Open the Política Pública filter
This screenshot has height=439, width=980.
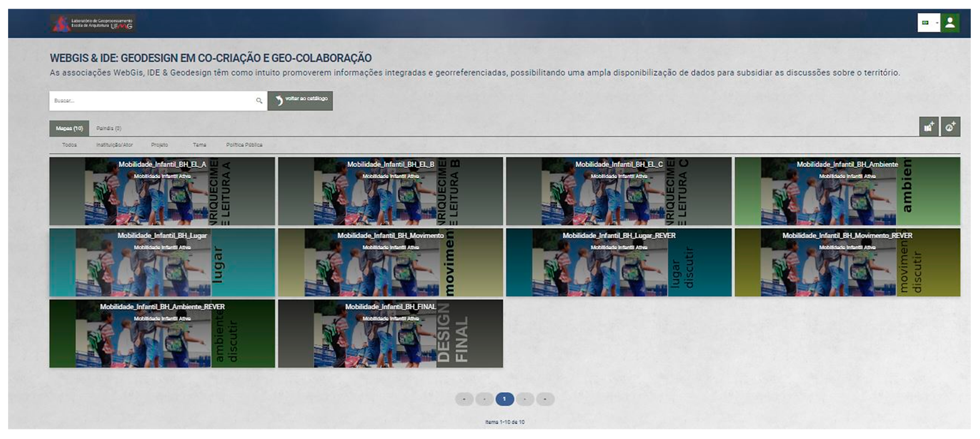244,145
